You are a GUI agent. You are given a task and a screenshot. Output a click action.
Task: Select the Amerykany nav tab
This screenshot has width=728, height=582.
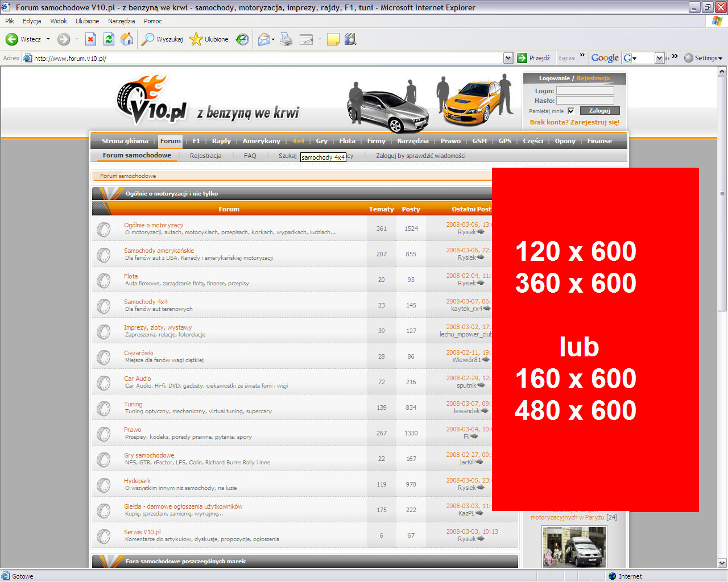261,141
